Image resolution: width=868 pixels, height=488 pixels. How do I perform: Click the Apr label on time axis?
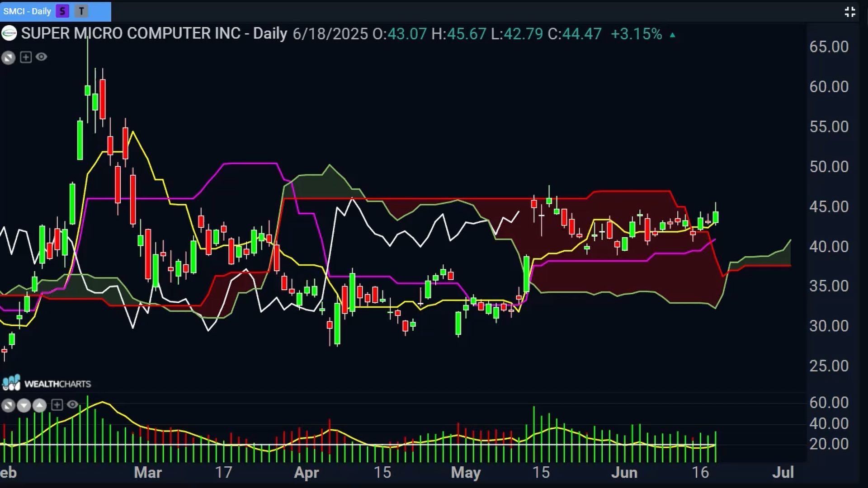(x=307, y=473)
